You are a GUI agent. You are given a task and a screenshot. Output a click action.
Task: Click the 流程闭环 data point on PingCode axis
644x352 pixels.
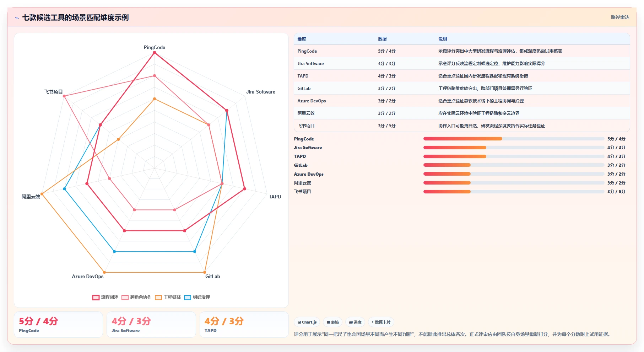pyautogui.click(x=155, y=53)
